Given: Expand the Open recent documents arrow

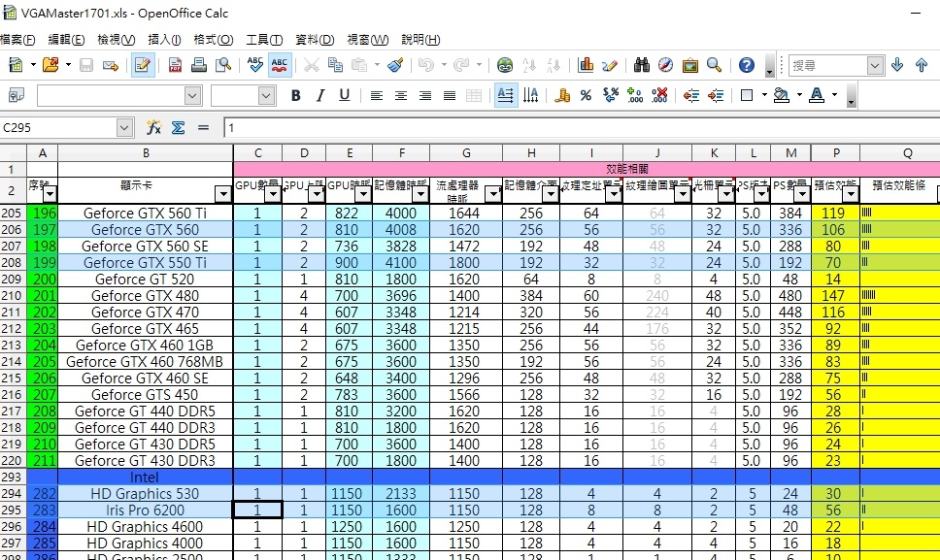Looking at the screenshot, I should coord(68,65).
